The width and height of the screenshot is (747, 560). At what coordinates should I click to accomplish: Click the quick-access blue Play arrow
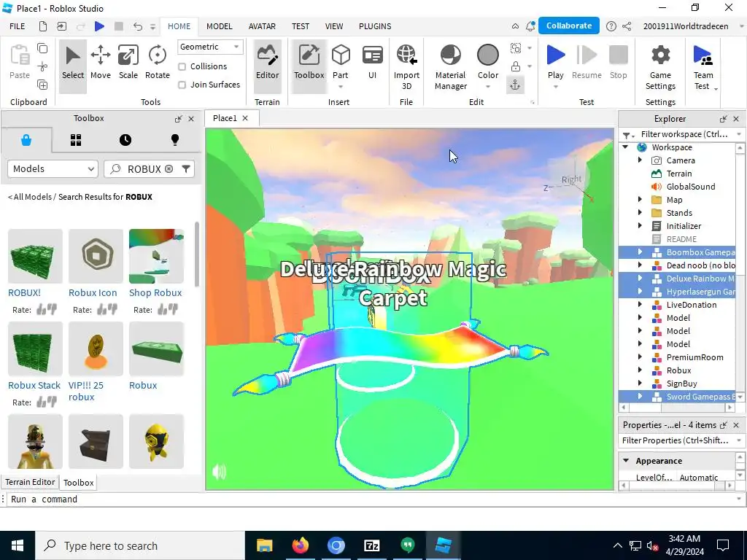pos(99,26)
